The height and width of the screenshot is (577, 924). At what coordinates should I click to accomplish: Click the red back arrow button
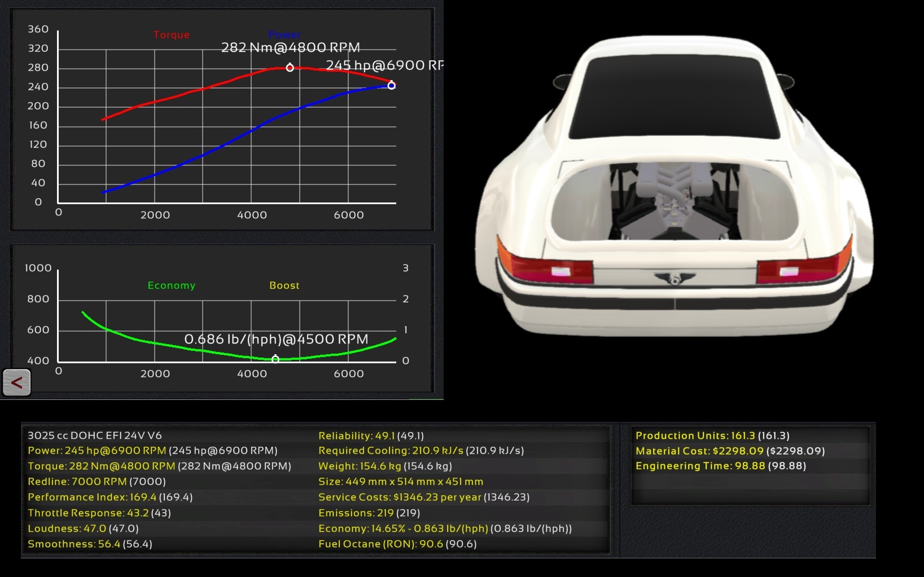click(x=16, y=382)
